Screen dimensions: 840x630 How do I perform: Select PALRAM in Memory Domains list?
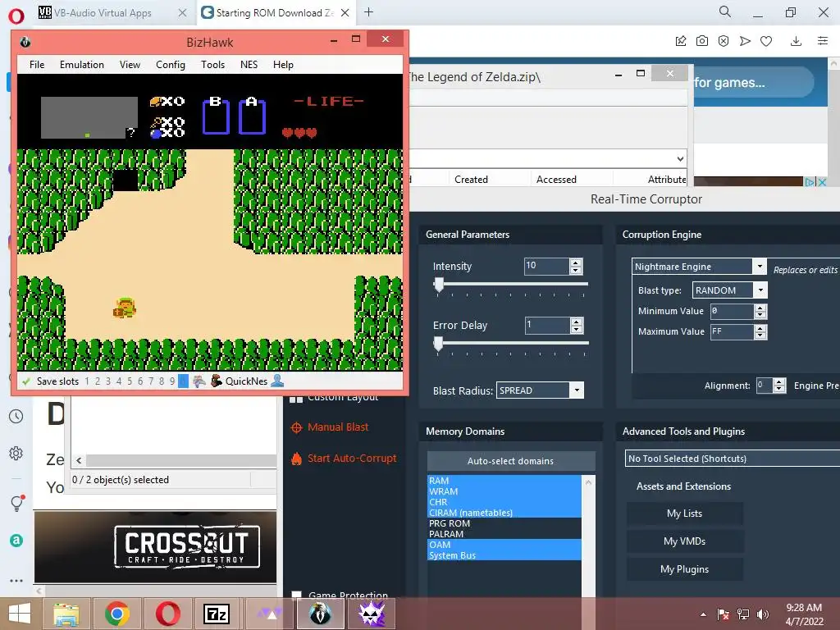(x=504, y=534)
